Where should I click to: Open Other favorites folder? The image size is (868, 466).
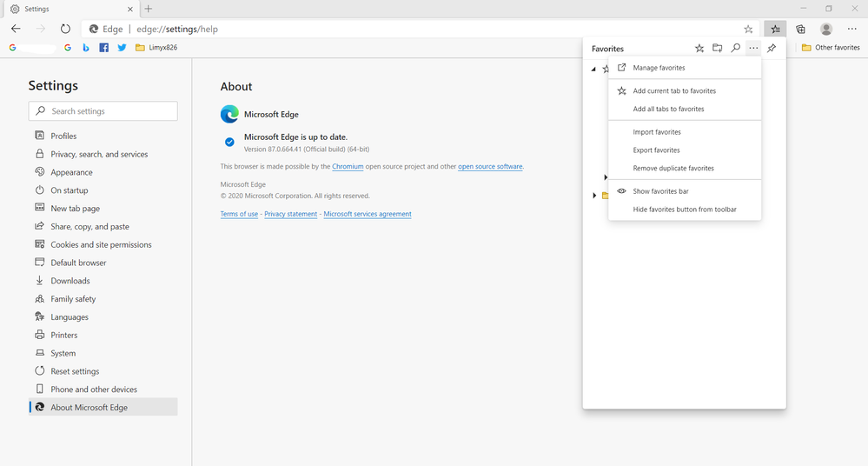click(x=831, y=48)
